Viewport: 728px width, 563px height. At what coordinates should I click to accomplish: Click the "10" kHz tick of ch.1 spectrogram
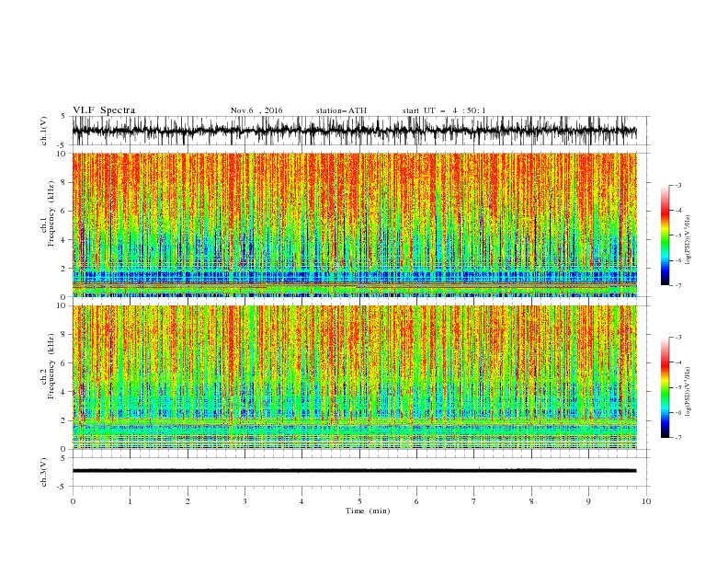pyautogui.click(x=63, y=154)
